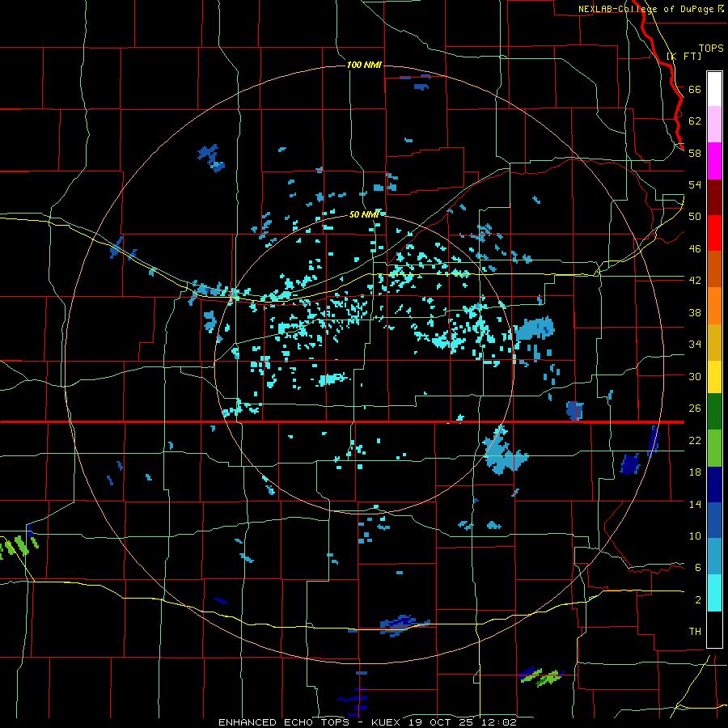Select the 34 legend value

click(695, 344)
